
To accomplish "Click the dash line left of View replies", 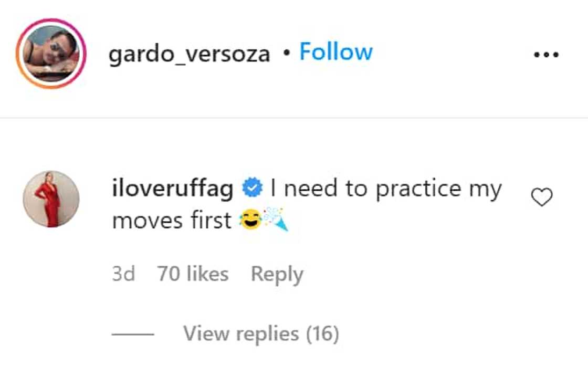I will click(x=133, y=334).
